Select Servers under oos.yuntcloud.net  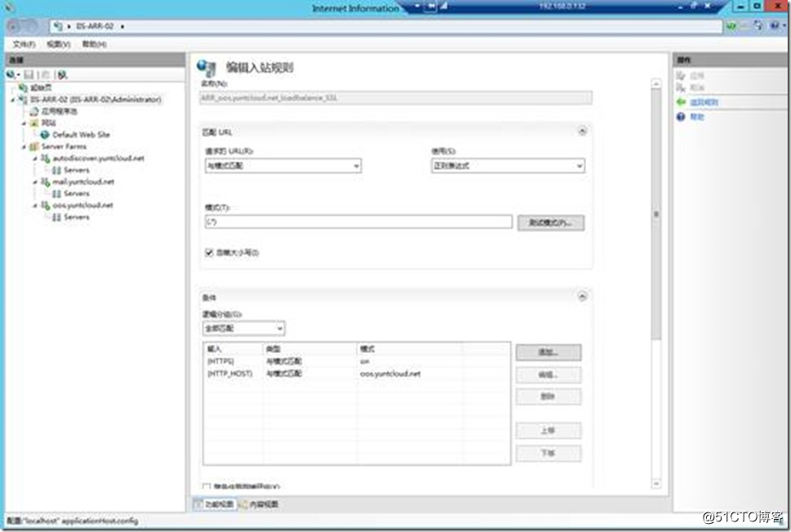point(77,217)
